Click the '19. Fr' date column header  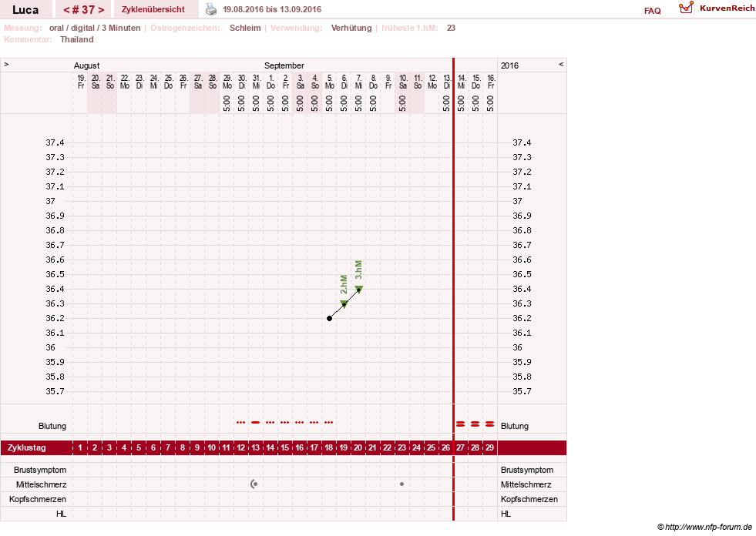81,82
